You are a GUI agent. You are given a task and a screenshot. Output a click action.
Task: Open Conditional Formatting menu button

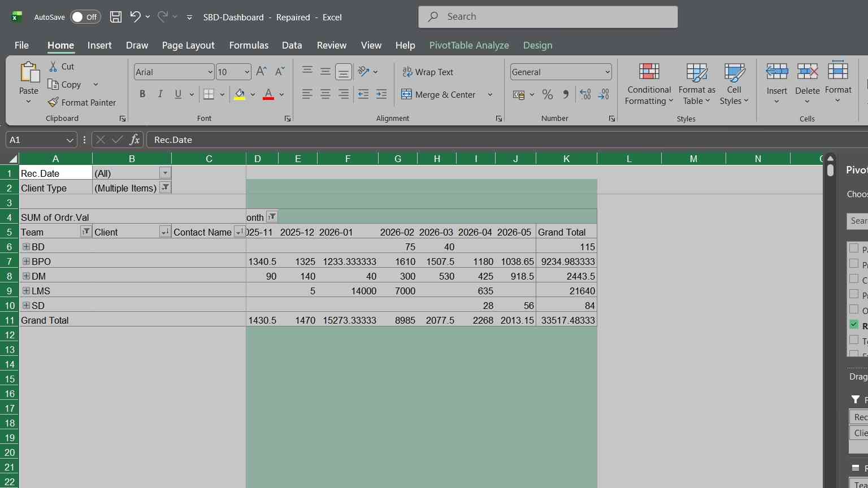(x=649, y=84)
